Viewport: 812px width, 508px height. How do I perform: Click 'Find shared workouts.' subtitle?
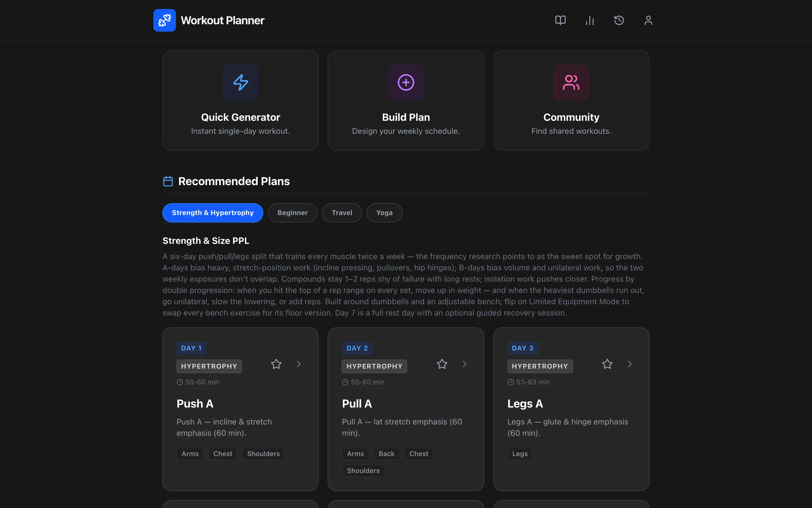coord(571,131)
